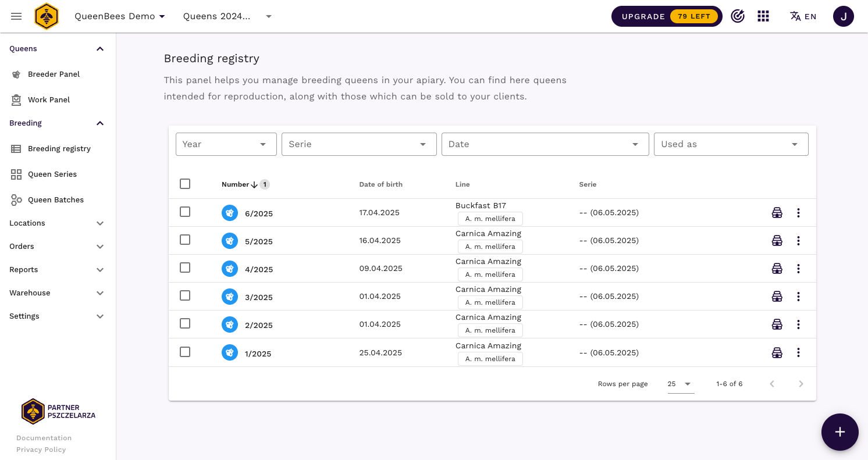
Task: Open the Documentation link
Action: [44, 438]
